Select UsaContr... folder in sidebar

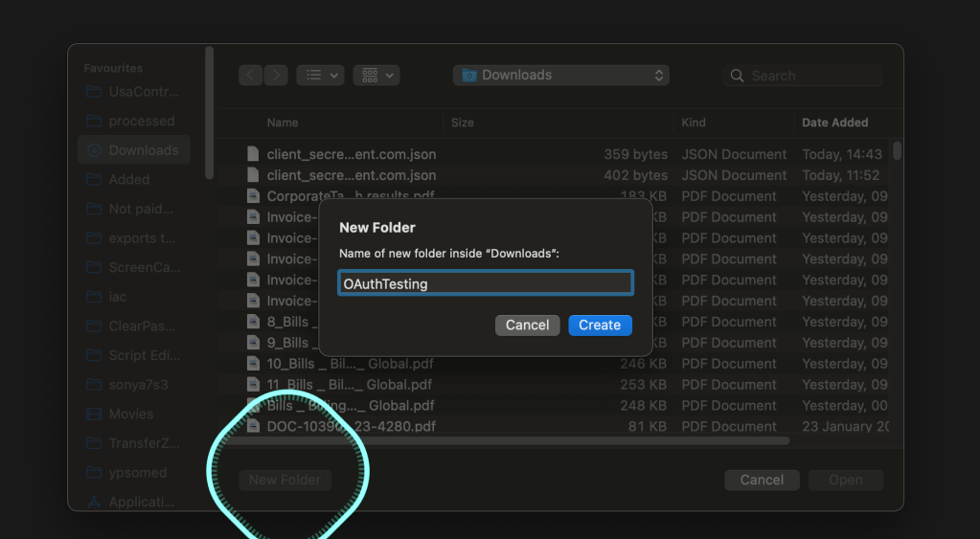pyautogui.click(x=134, y=92)
